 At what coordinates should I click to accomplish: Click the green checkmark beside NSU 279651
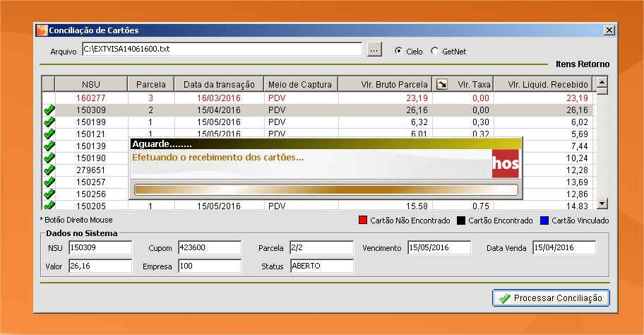[49, 170]
